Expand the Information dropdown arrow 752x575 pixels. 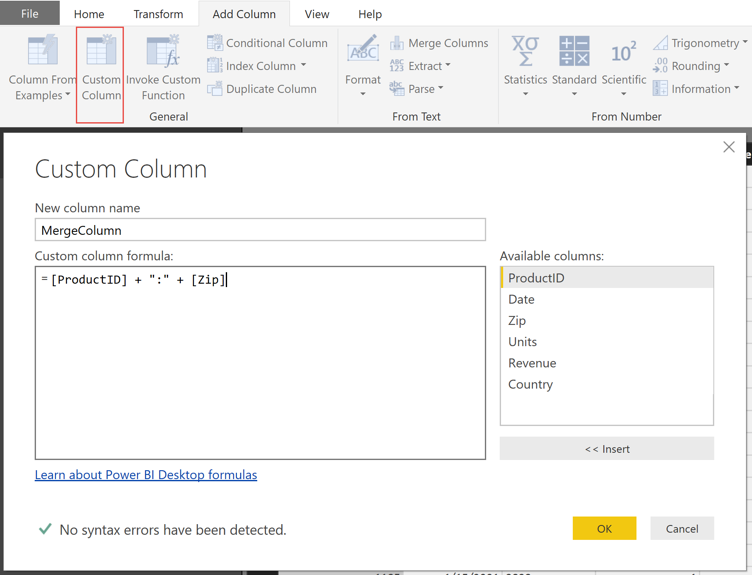click(737, 88)
